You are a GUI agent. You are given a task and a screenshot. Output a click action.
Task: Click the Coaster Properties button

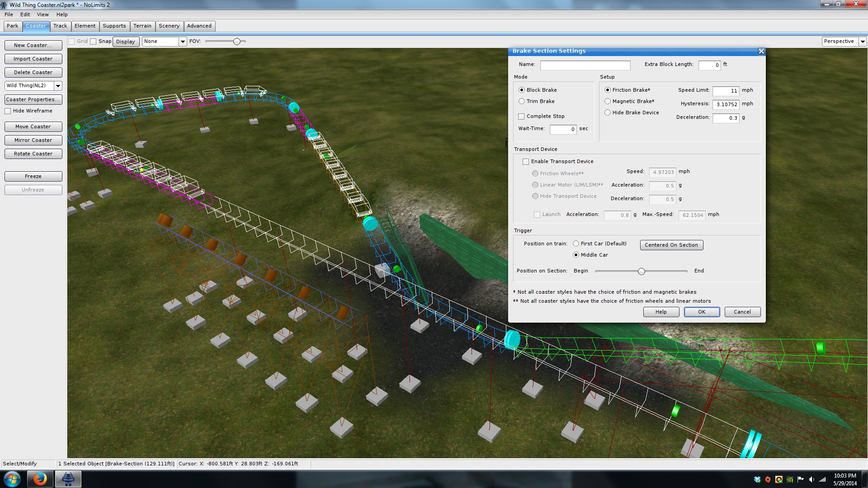(33, 99)
